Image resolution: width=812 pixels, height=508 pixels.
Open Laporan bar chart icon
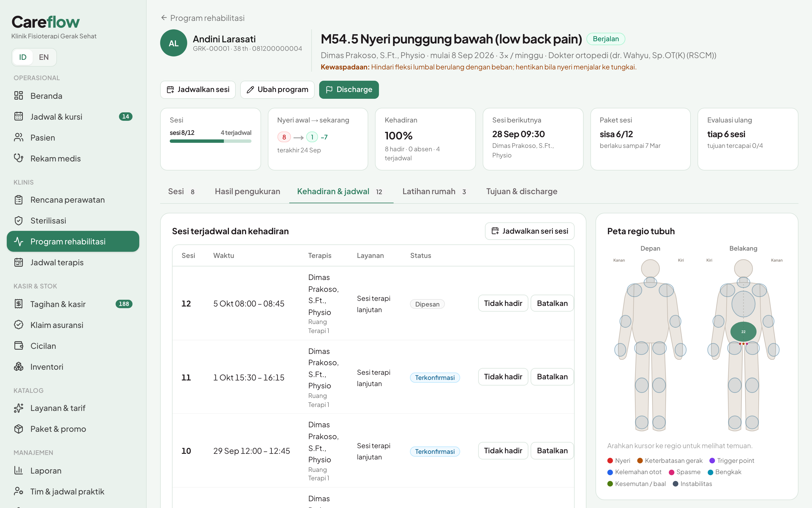pyautogui.click(x=18, y=470)
